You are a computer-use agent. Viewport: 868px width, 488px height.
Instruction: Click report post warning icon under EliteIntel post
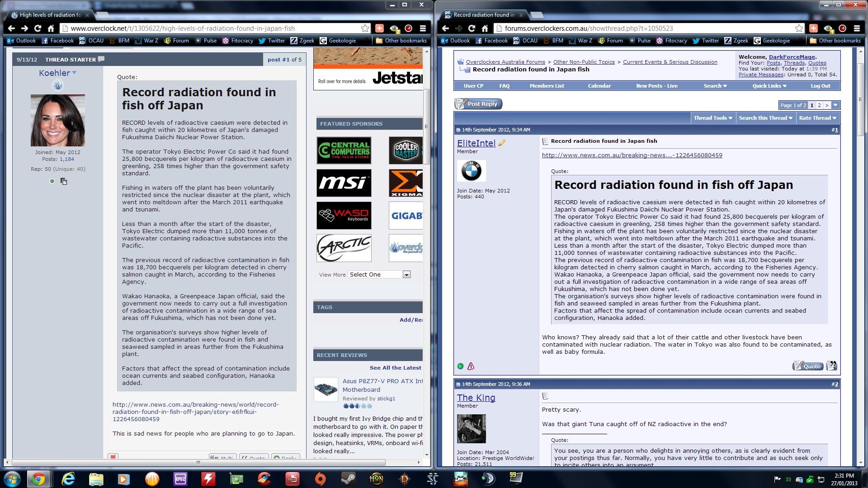(x=471, y=366)
